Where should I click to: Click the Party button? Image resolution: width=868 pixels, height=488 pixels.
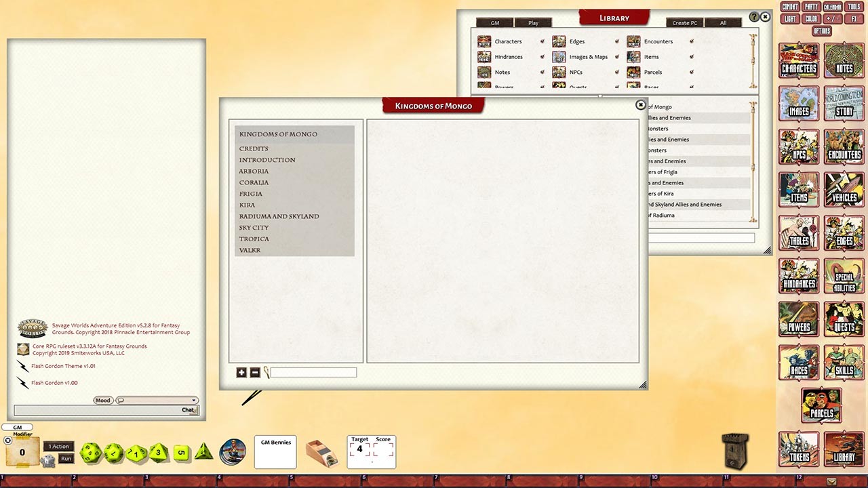click(x=811, y=7)
